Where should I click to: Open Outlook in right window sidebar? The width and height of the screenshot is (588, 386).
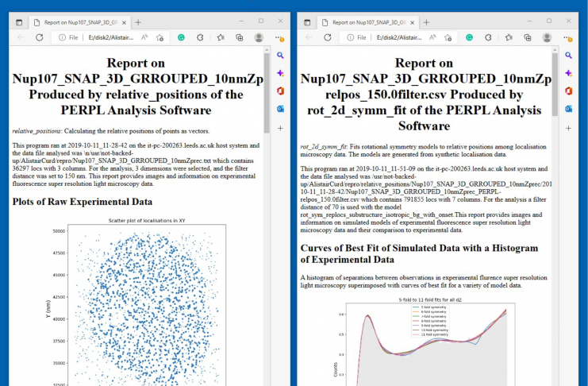[x=568, y=109]
